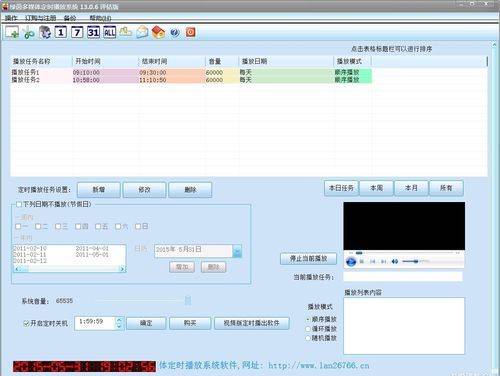This screenshot has width=500, height=376.
Task: Select the 随机播放 random play radio button
Action: click(308, 338)
